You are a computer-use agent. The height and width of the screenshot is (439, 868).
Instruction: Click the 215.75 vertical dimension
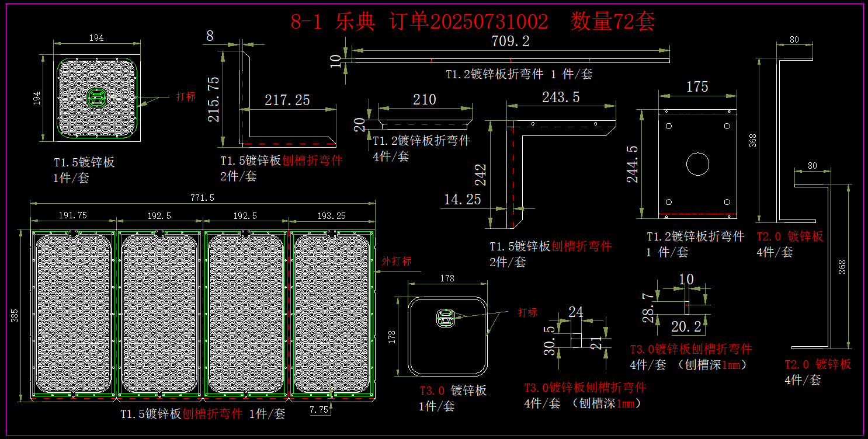click(214, 99)
